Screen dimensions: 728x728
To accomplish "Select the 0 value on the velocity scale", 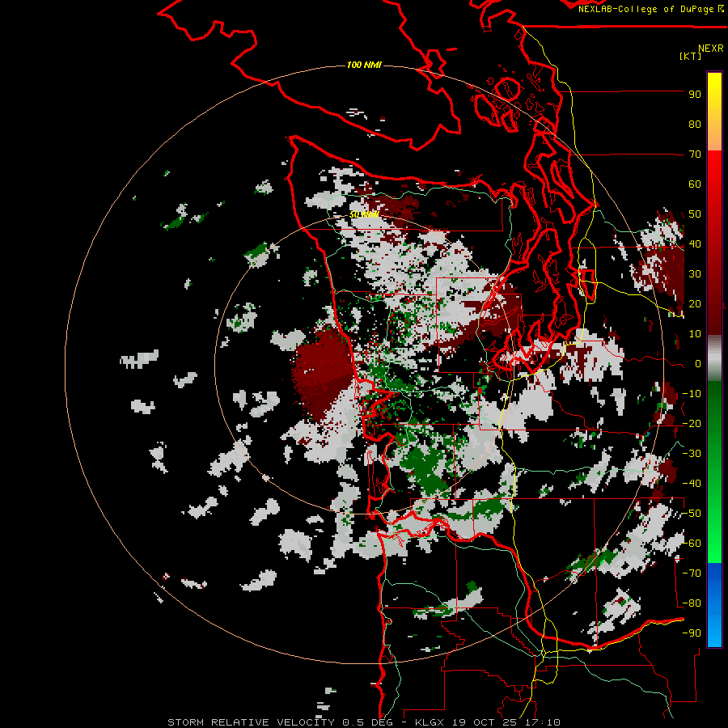I will point(698,364).
